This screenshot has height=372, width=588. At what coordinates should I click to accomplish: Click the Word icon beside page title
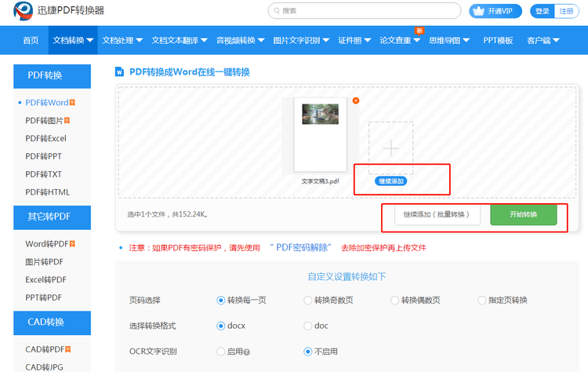[x=119, y=71]
